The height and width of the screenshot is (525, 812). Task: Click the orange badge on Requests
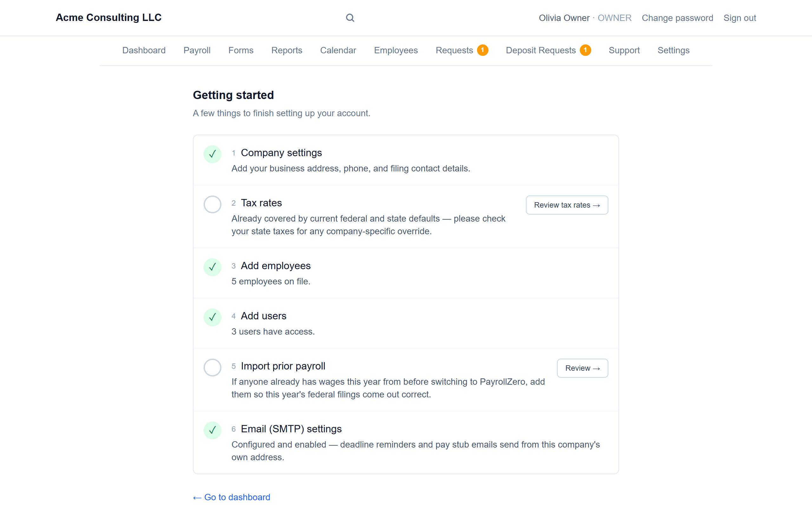pyautogui.click(x=482, y=50)
